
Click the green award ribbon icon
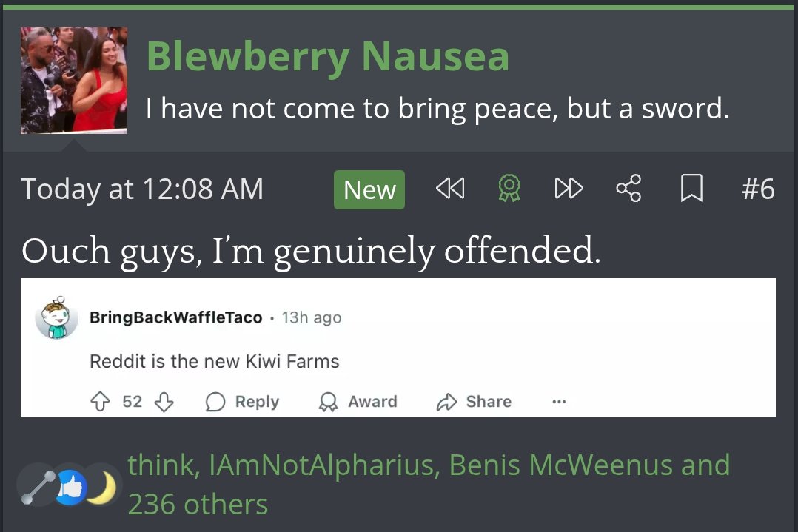509,190
